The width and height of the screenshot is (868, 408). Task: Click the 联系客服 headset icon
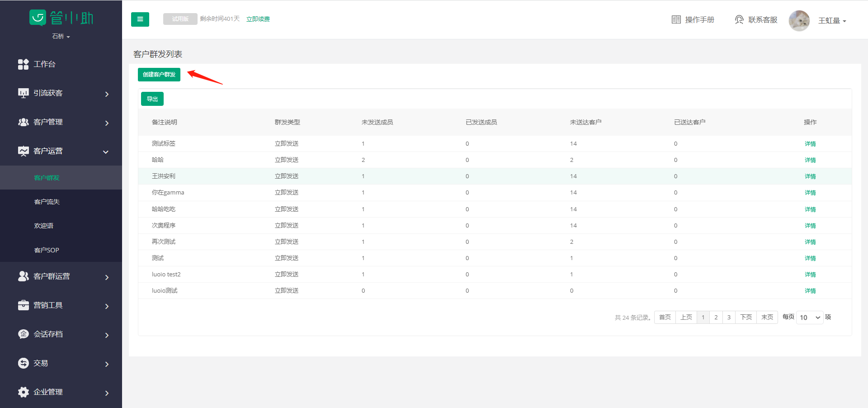[739, 19]
